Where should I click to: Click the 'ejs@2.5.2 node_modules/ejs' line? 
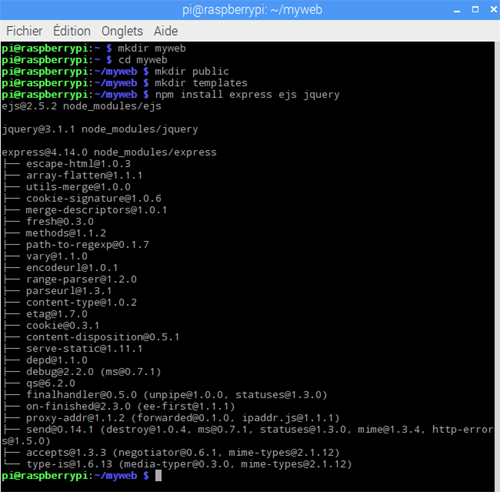pos(81,106)
